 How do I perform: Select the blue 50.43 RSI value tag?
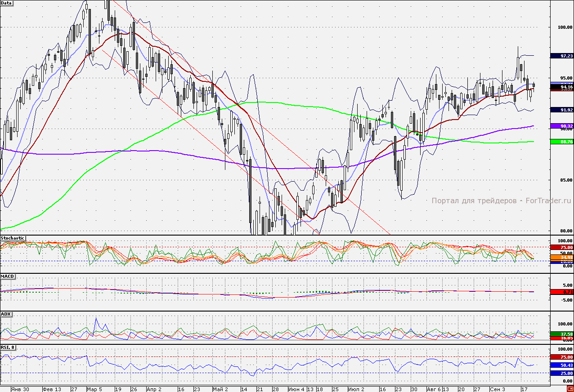point(561,365)
